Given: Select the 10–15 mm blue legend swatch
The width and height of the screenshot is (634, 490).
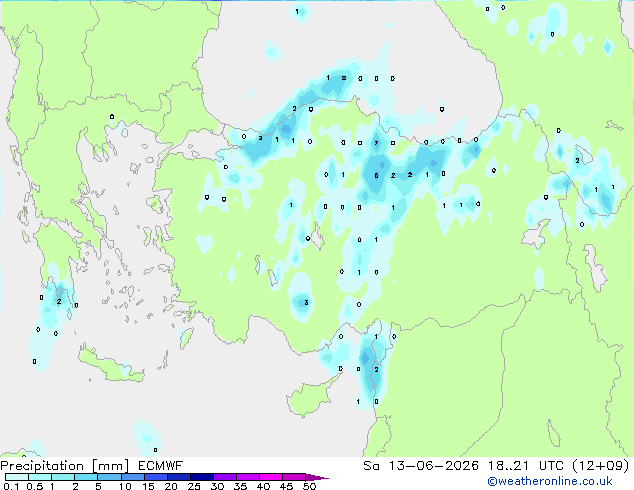Looking at the screenshot, I should (x=133, y=477).
